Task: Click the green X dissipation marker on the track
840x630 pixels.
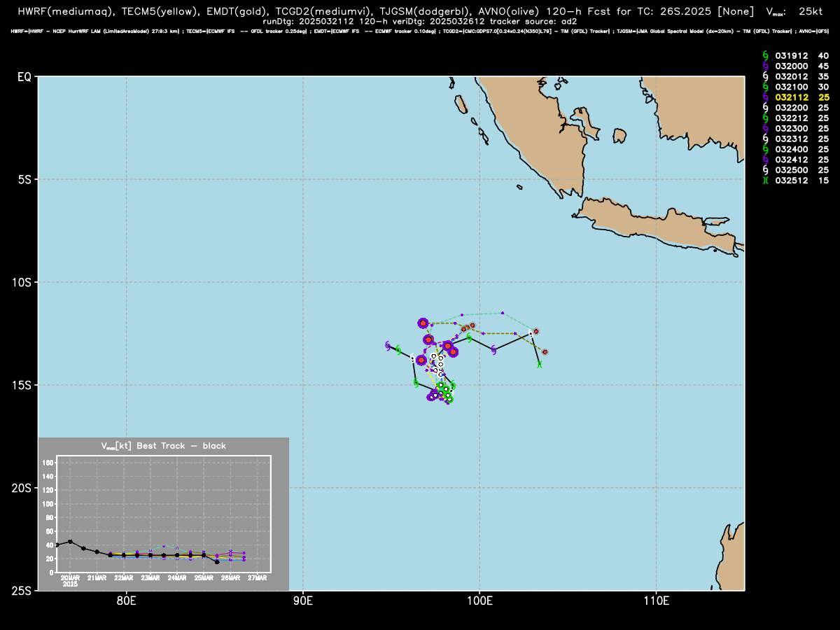Action: [540, 364]
